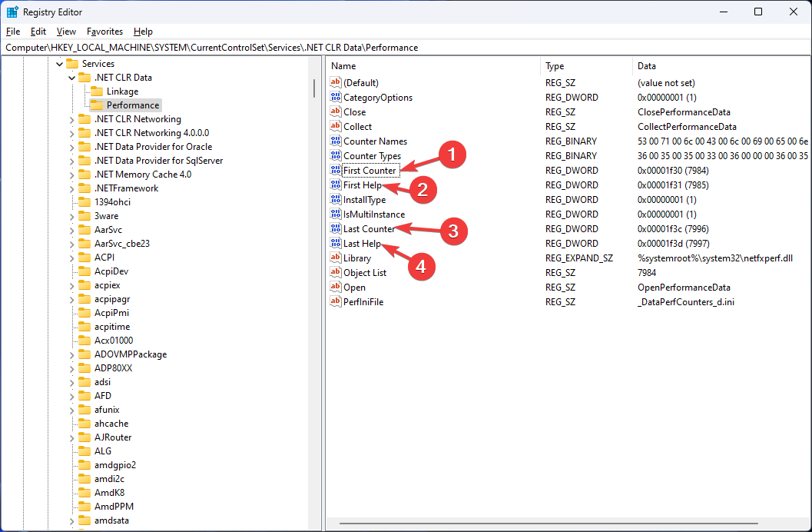The height and width of the screenshot is (532, 812).
Task: Select the 1394ohci key
Action: 112,202
